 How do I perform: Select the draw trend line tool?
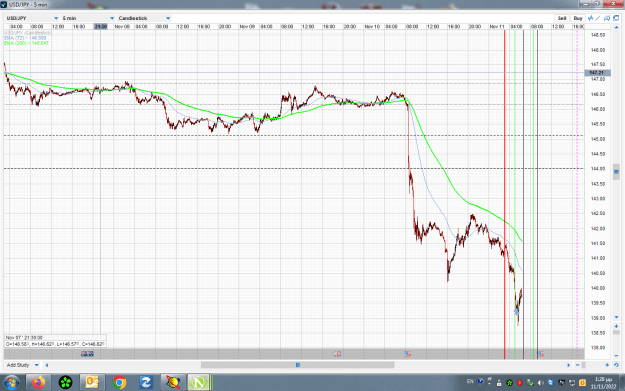[598, 18]
